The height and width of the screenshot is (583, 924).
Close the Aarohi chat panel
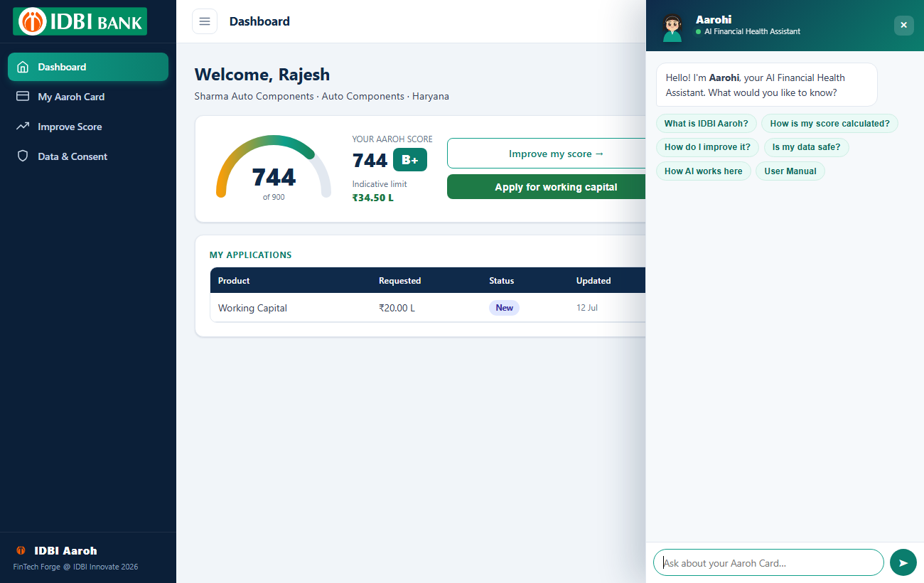point(903,25)
